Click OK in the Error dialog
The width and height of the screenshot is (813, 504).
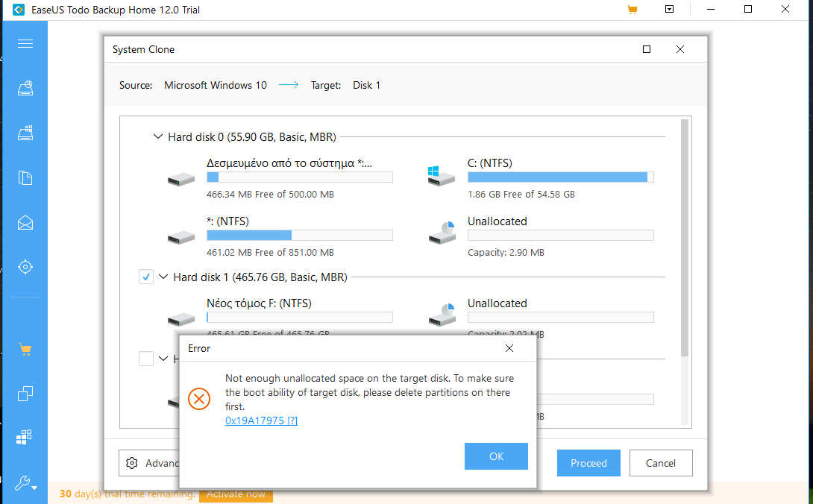click(496, 456)
